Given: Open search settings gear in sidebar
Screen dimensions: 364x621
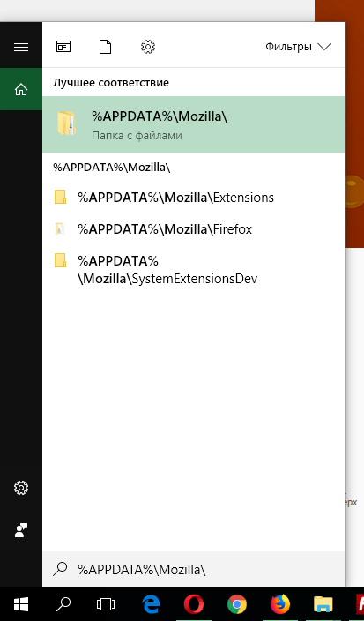Looking at the screenshot, I should (21, 488).
